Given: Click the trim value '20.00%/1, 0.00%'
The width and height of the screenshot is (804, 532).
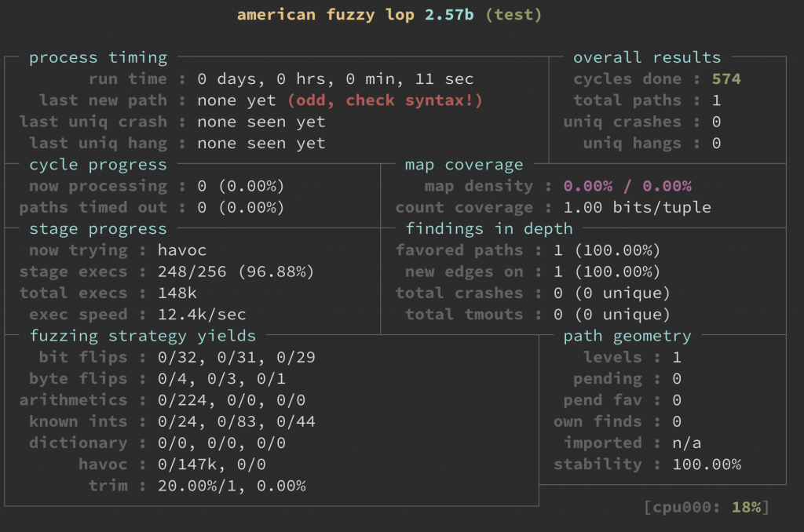Looking at the screenshot, I should coord(232,486).
